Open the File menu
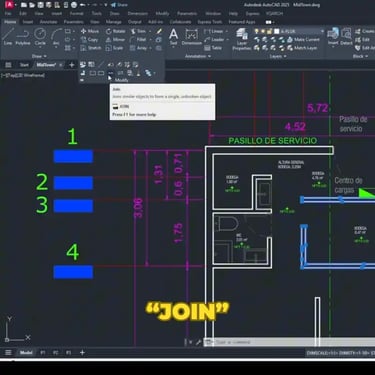 [8, 14]
